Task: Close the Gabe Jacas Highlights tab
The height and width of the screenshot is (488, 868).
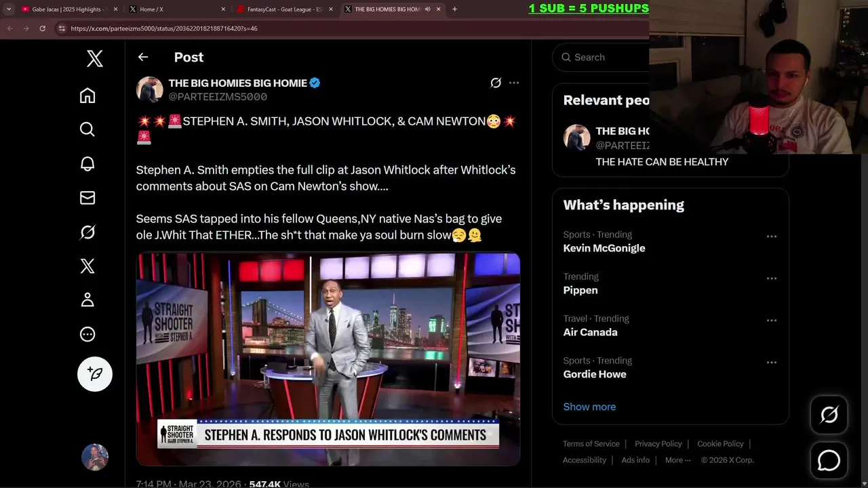Action: pyautogui.click(x=115, y=9)
